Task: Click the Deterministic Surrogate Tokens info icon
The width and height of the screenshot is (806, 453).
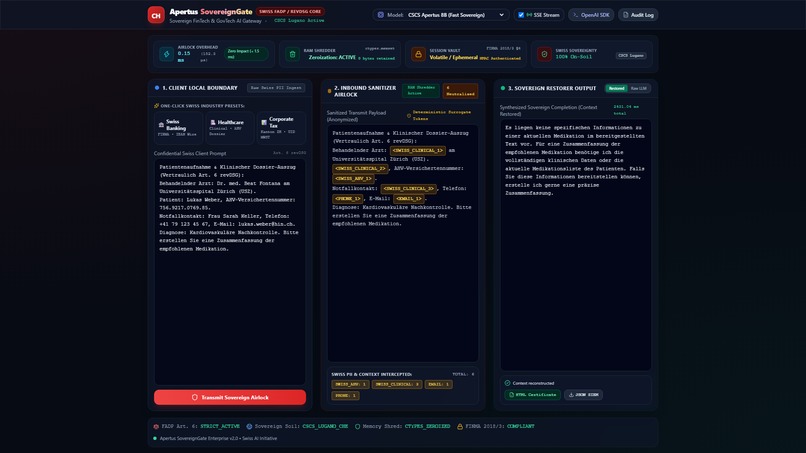Action: click(409, 116)
